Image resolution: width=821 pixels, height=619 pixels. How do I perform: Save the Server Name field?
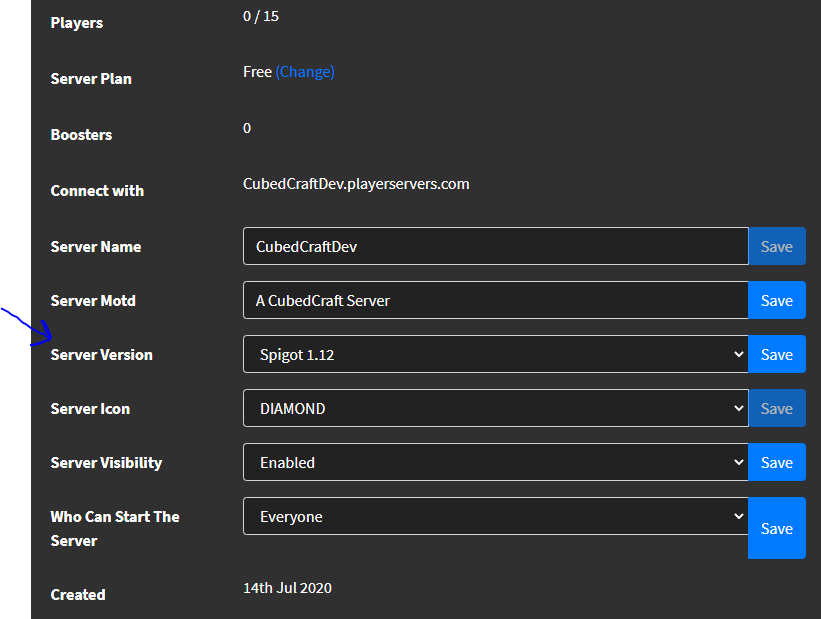pyautogui.click(x=777, y=246)
